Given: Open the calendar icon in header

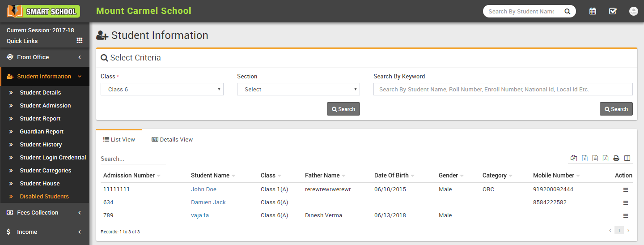Looking at the screenshot, I should 593,11.
